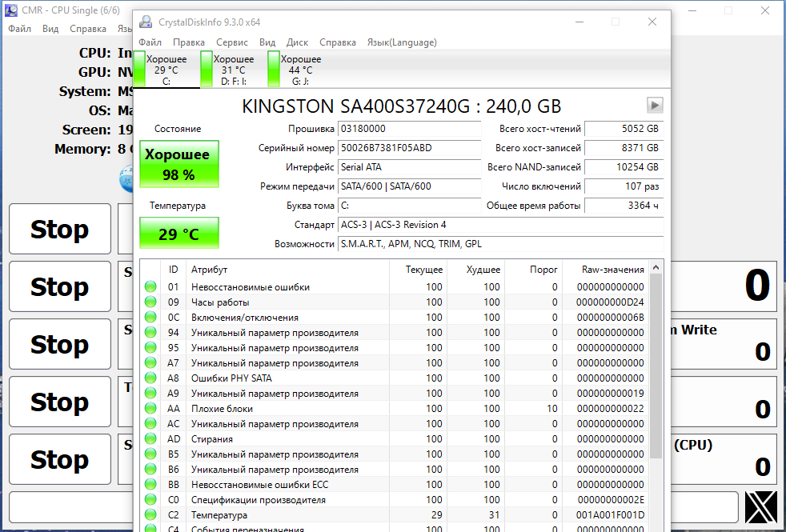Image resolution: width=786 pixels, height=532 pixels.
Task: Open the Файл menu in CMR window
Action: click(19, 29)
